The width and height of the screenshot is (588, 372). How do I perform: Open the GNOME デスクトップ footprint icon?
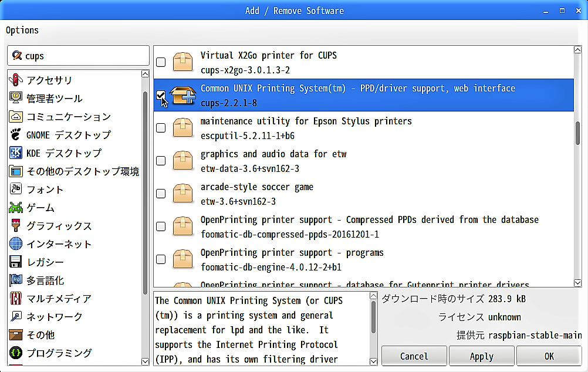coord(16,134)
